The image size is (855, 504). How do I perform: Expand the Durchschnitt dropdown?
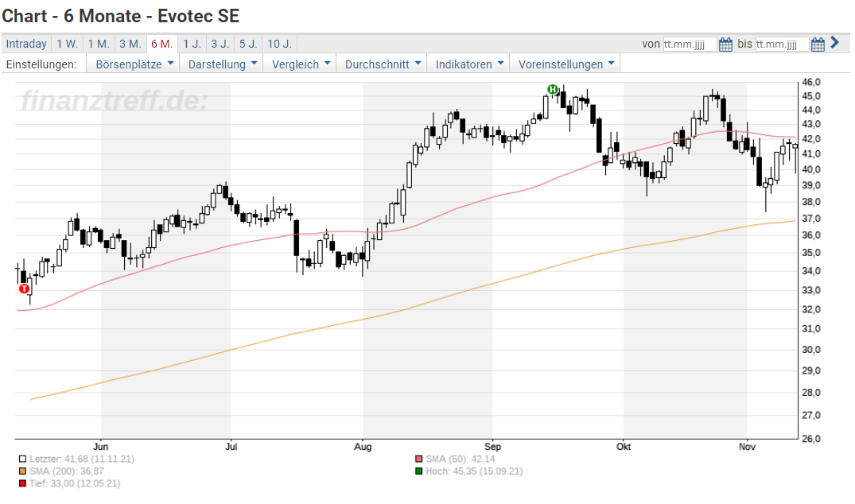coord(383,64)
